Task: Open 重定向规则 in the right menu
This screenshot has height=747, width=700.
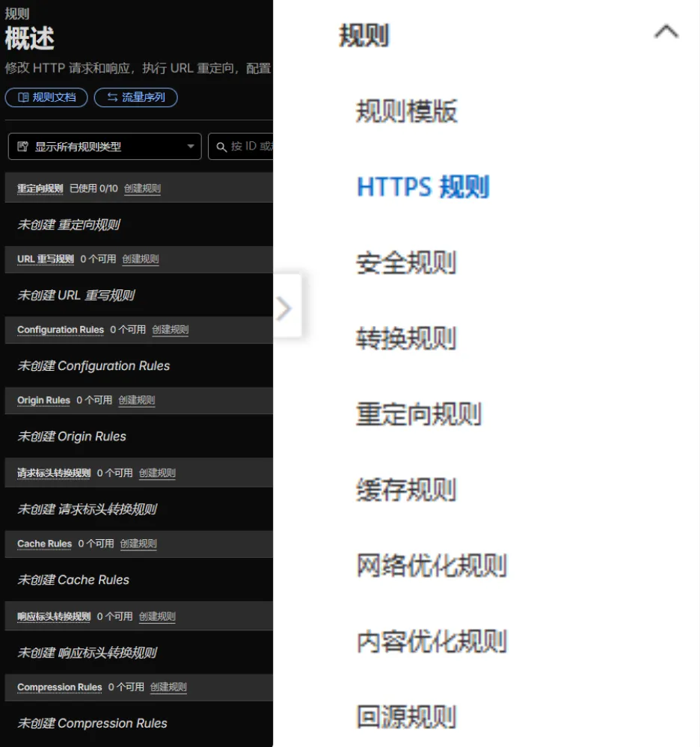Action: pos(419,414)
